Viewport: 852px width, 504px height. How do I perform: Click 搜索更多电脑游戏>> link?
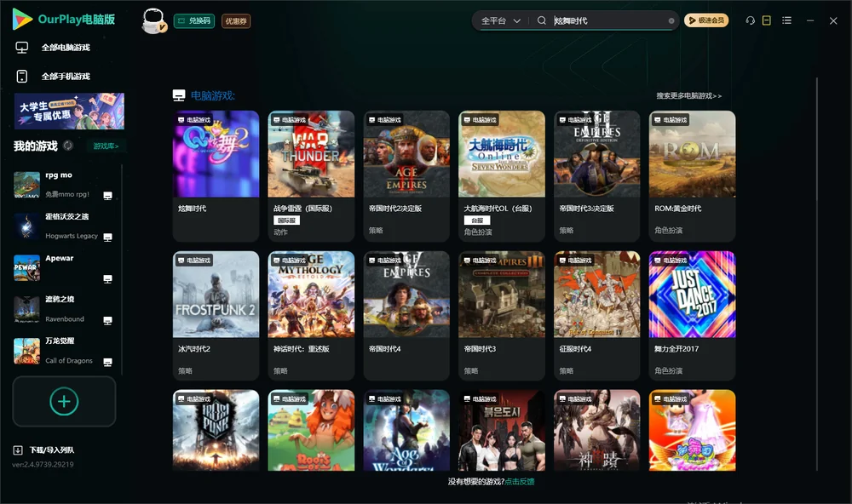pos(688,95)
